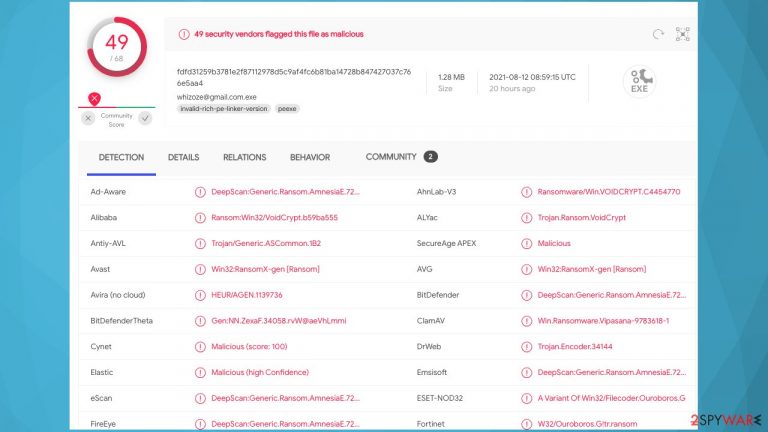768x432 pixels.
Task: Click the alert icon in AhnLab-V3 row
Action: (527, 192)
